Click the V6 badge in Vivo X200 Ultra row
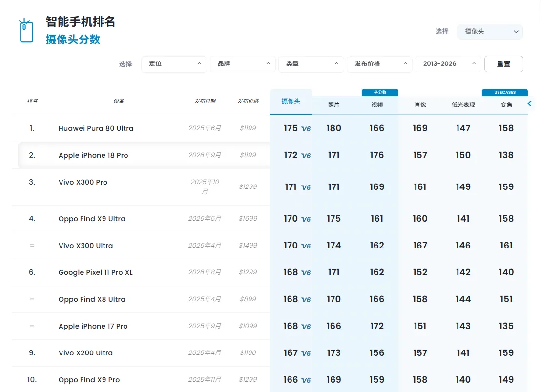541x392 pixels. 306,354
